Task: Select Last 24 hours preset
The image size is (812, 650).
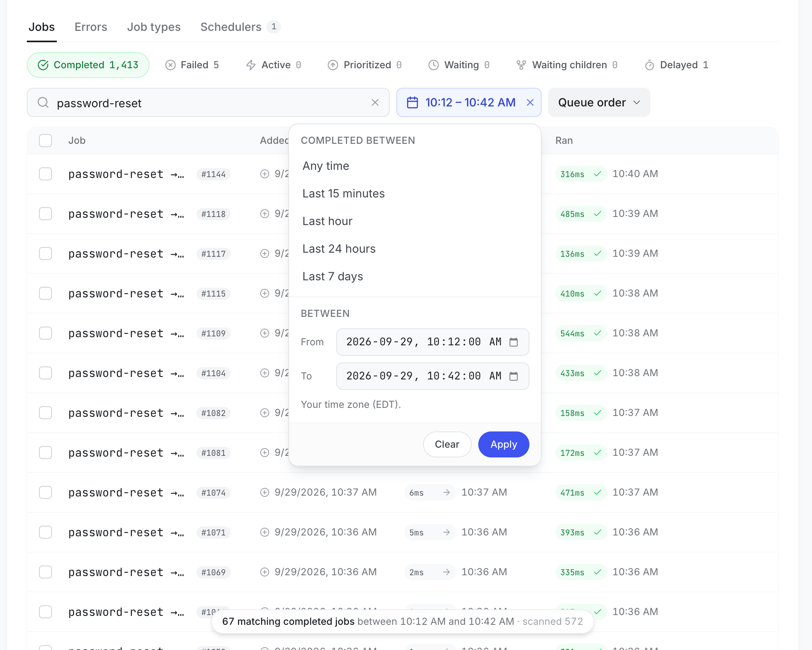Action: pyautogui.click(x=415, y=249)
